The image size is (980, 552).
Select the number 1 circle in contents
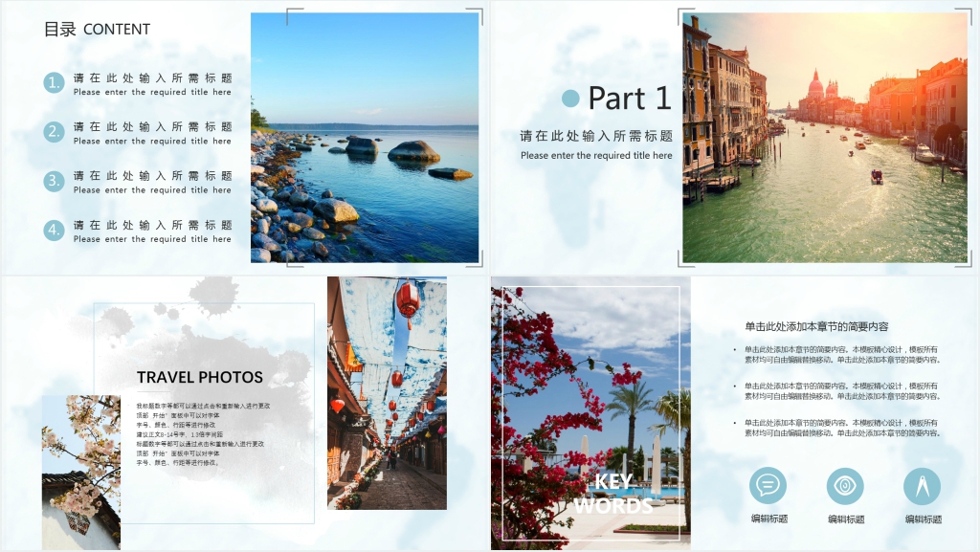[54, 83]
